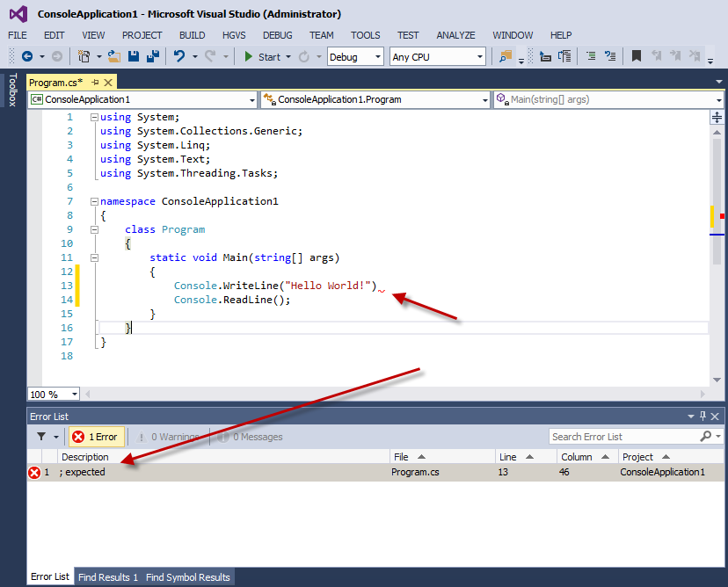This screenshot has width=728, height=587.
Task: Close the Error List panel
Action: click(x=715, y=417)
